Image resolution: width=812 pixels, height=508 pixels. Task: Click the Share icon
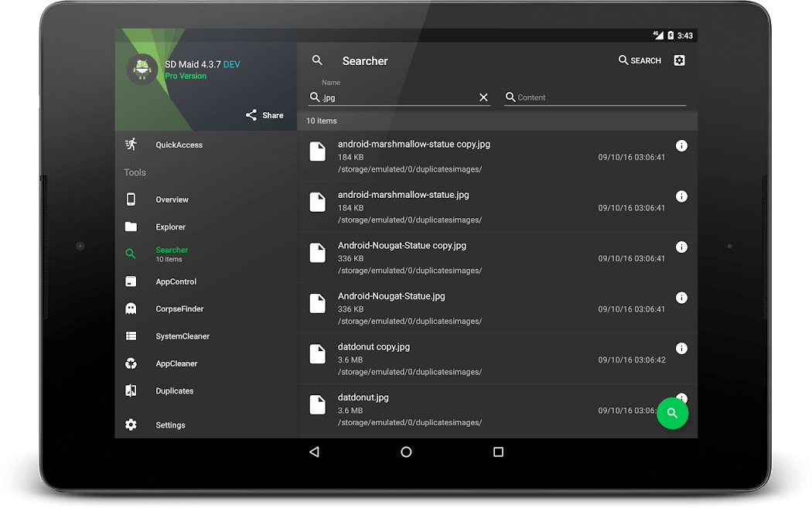(264, 114)
